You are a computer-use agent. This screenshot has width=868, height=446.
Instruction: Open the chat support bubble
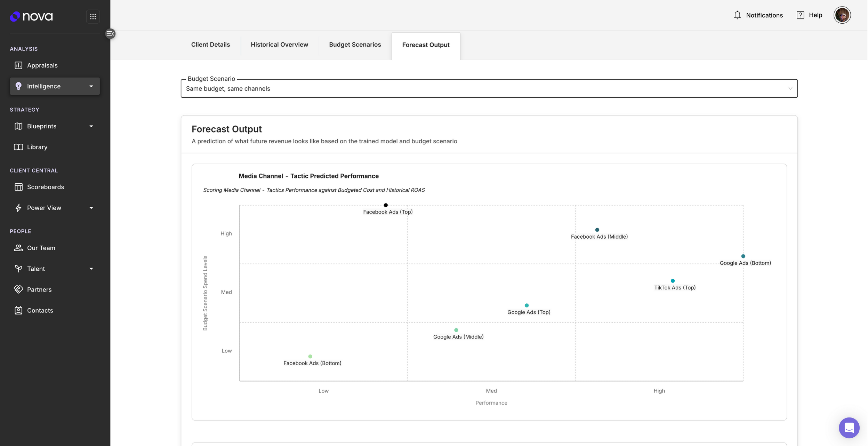(849, 428)
